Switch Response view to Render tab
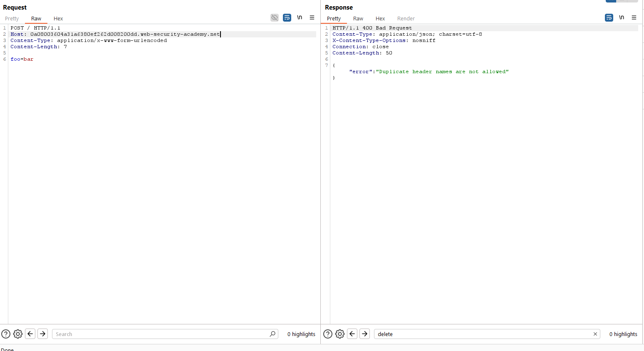This screenshot has height=351, width=644. [x=406, y=19]
